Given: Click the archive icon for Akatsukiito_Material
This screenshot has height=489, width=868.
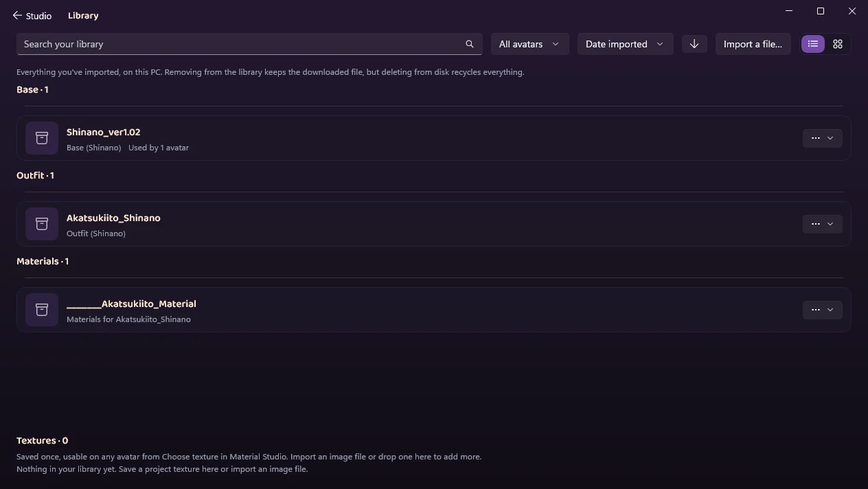Looking at the screenshot, I should 42,310.
